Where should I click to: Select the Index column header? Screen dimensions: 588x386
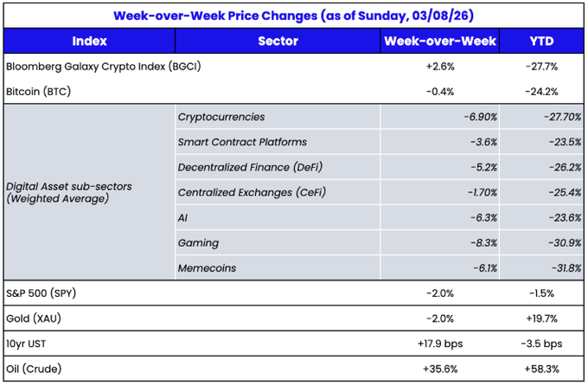pos(90,41)
